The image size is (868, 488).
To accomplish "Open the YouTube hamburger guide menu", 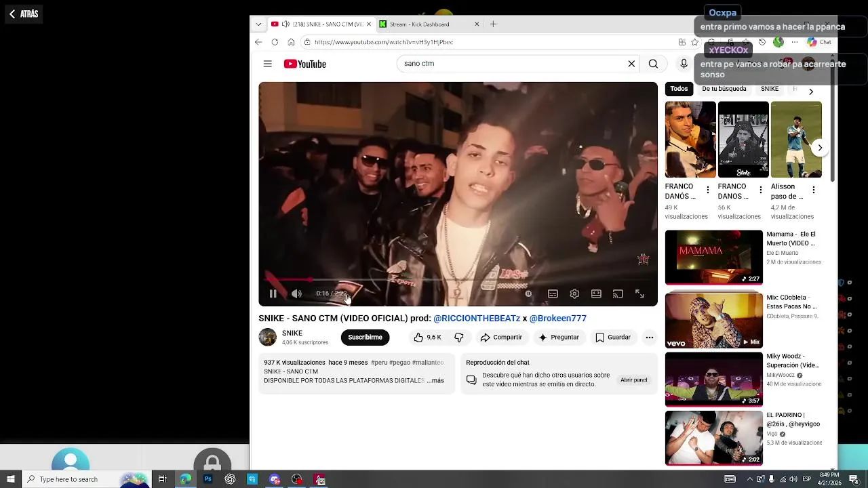I will tap(268, 64).
